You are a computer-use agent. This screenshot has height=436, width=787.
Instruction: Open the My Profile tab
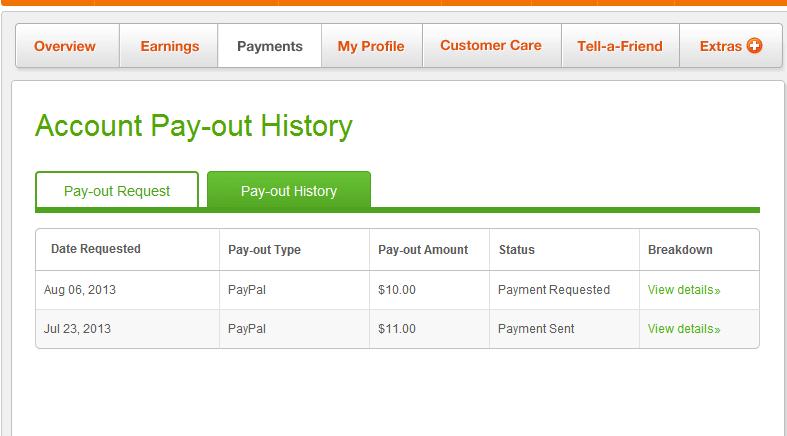click(371, 46)
